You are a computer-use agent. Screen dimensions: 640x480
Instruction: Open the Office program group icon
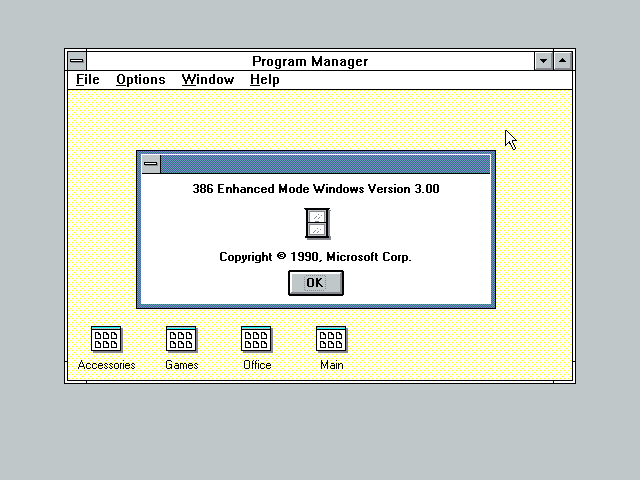click(x=256, y=339)
